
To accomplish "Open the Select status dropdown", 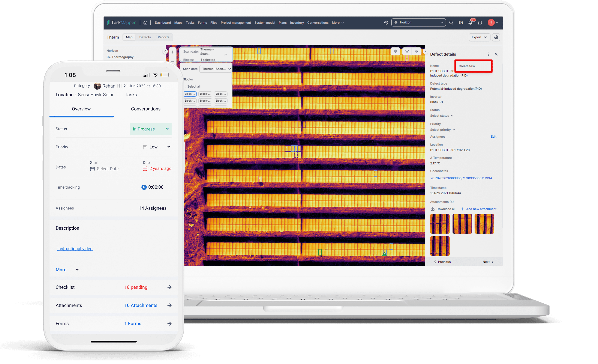I will (442, 116).
